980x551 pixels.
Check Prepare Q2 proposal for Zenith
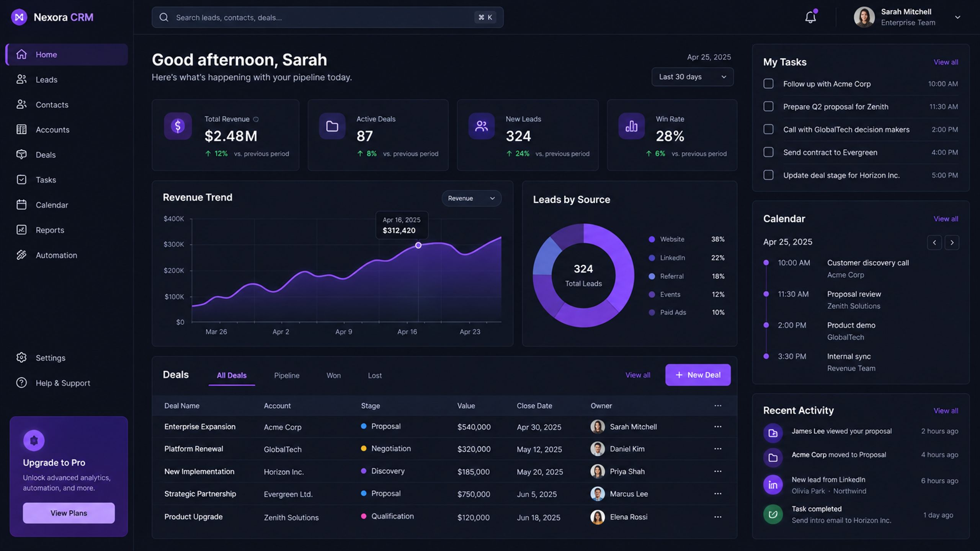coord(768,106)
